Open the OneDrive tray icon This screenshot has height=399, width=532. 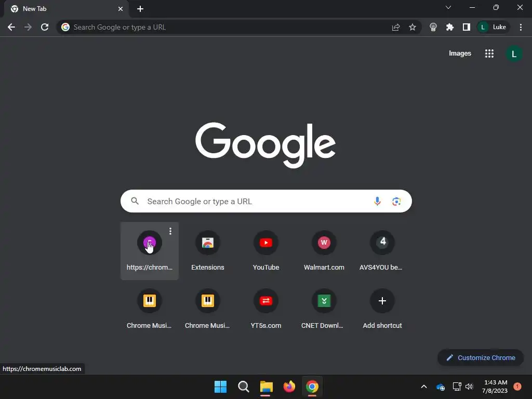[x=441, y=387]
